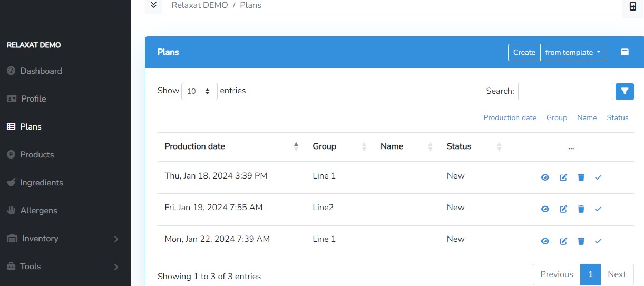
Task: Open Products from the sidebar
Action: [37, 155]
